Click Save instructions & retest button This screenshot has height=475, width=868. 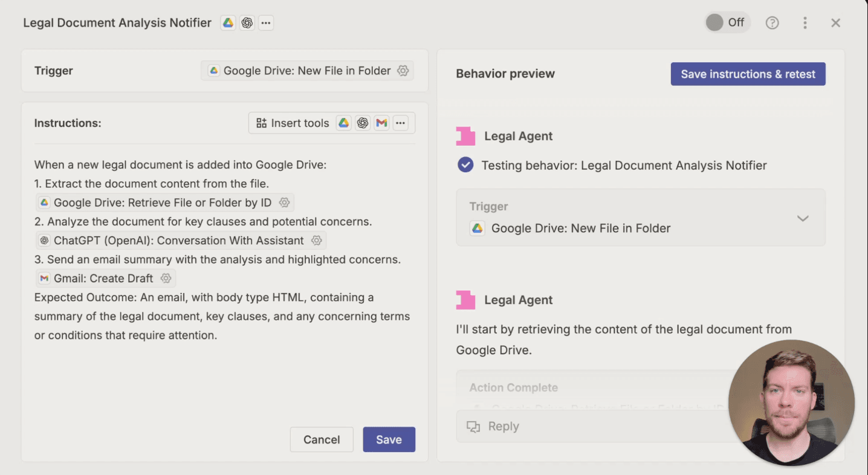click(x=748, y=74)
